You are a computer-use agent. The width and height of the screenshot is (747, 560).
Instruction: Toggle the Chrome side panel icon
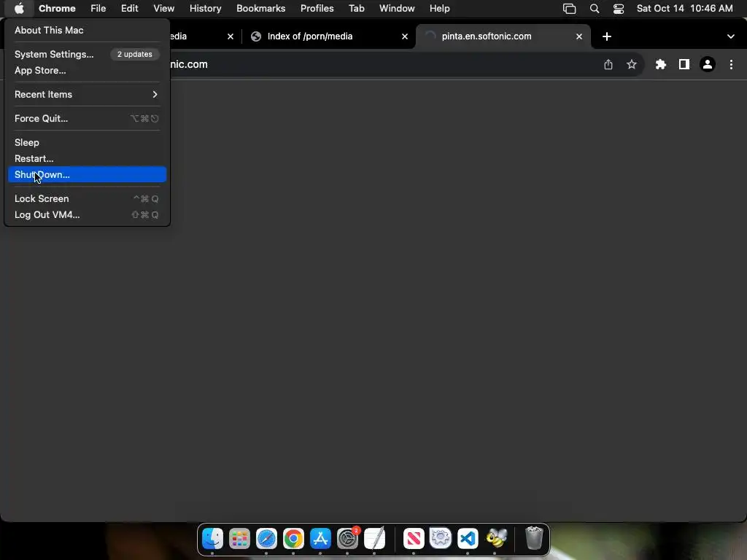click(x=684, y=64)
